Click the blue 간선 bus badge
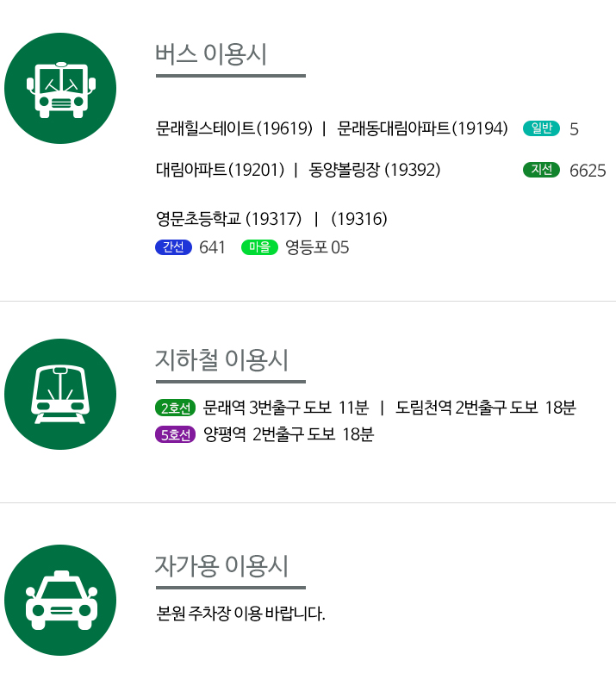Screen dimensions: 616x698 tap(173, 247)
